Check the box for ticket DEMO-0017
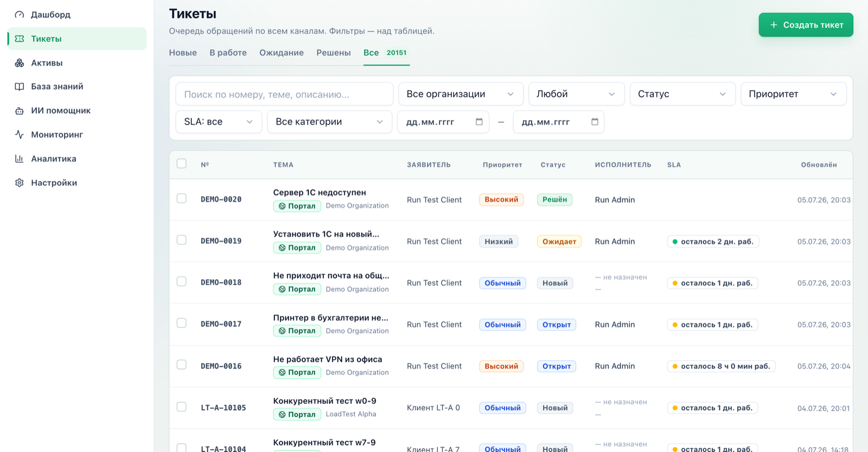The height and width of the screenshot is (452, 868). [182, 323]
